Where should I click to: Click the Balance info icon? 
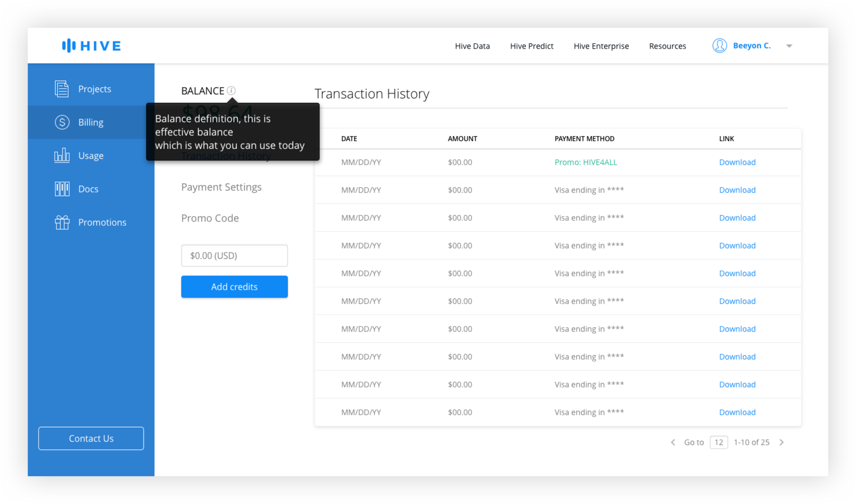(231, 90)
